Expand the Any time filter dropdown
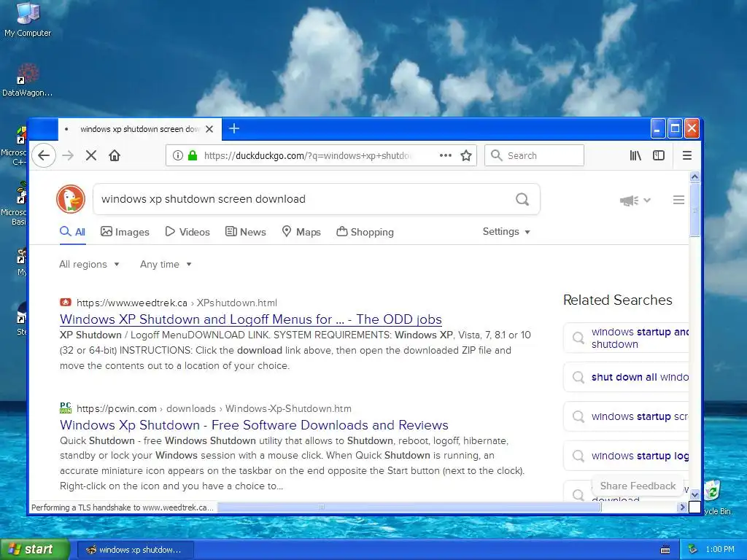This screenshot has height=560, width=747. coord(166,264)
